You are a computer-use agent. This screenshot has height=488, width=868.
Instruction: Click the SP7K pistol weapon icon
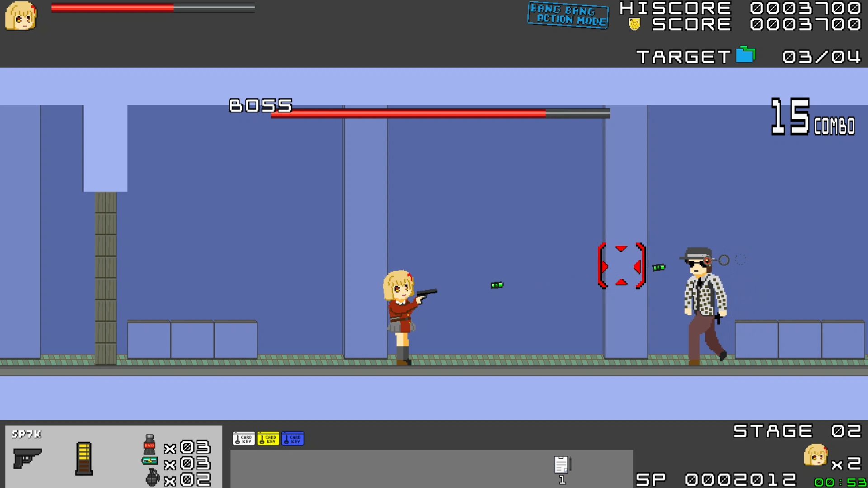pos(28,458)
